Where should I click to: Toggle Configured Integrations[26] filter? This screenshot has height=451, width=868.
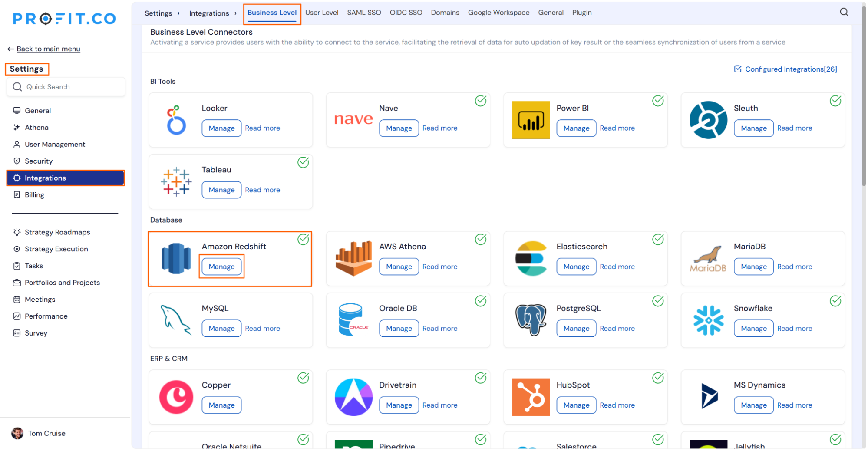click(785, 69)
